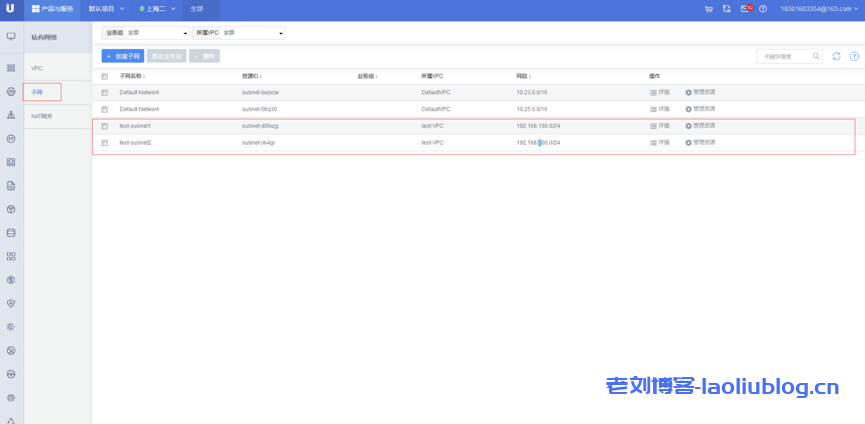865x424 pixels.
Task: Open help icon beside the refresh button
Action: (x=853, y=56)
